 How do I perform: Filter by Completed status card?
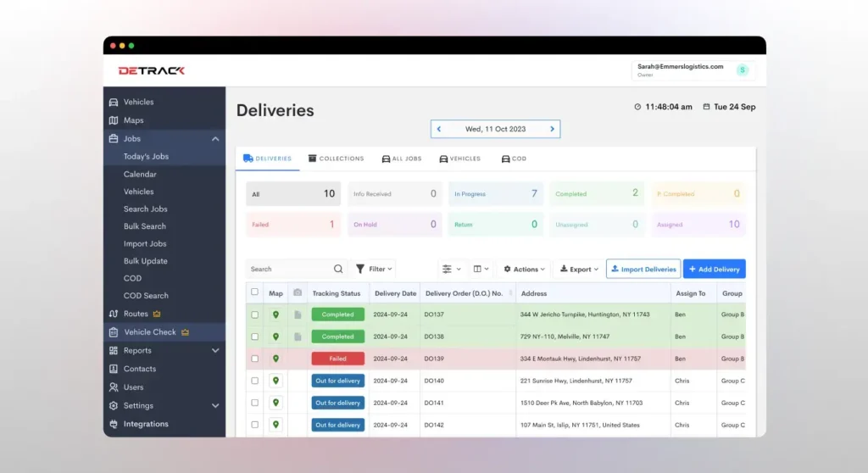[x=597, y=194]
